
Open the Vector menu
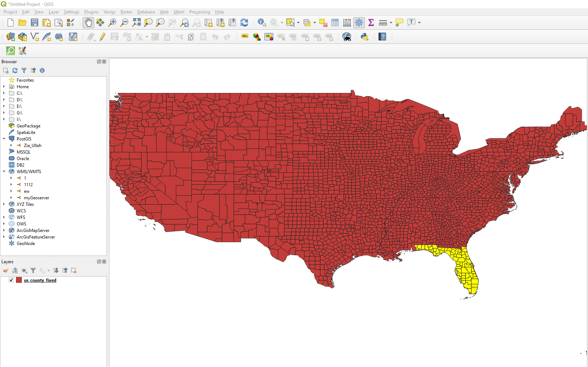(x=109, y=12)
